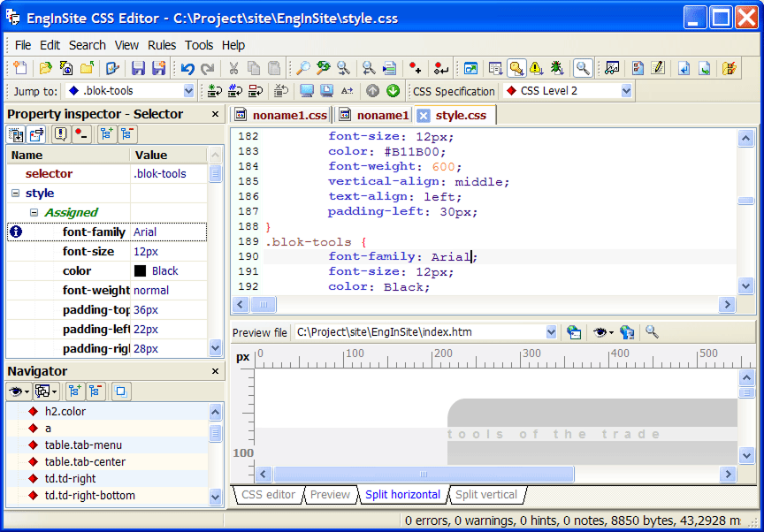Screen dimensions: 764x532
Task: Click the gray up arrow icon
Action: click(x=373, y=90)
